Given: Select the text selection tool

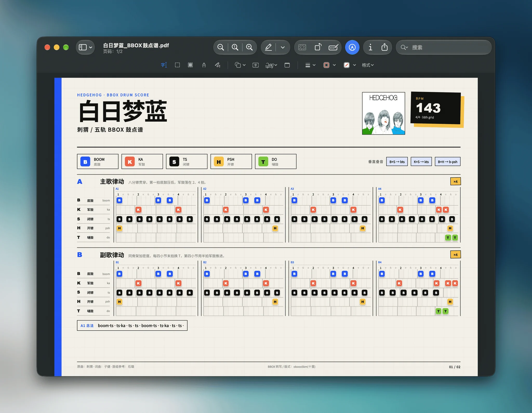Looking at the screenshot, I should [164, 65].
